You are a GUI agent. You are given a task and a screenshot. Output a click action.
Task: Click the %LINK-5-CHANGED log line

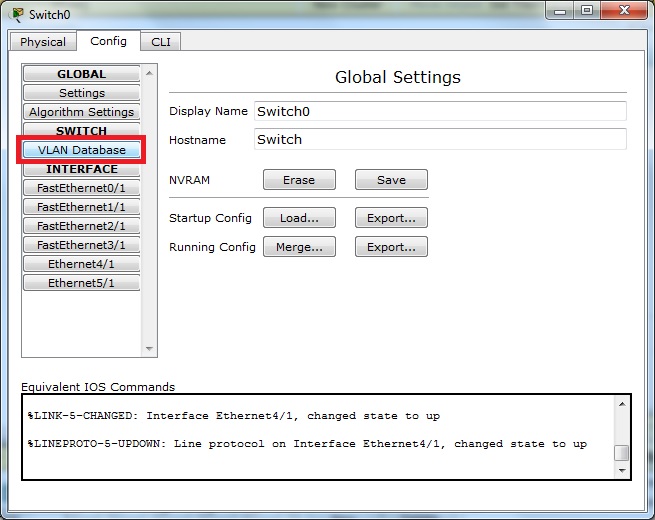[234, 416]
